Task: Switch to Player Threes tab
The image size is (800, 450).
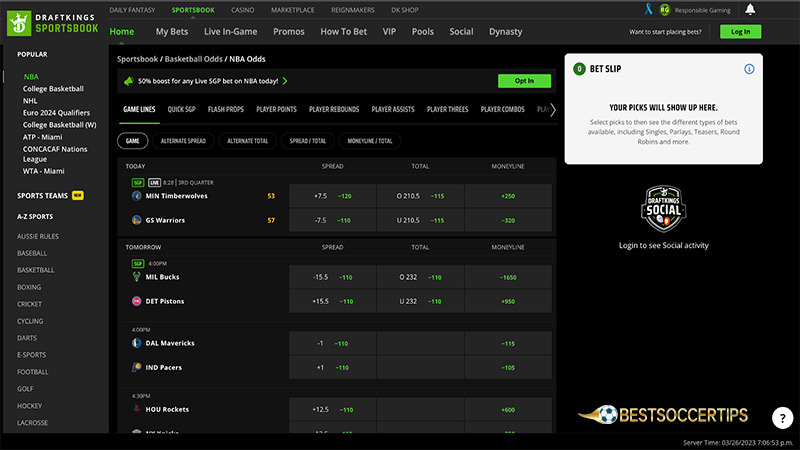Action: click(447, 109)
